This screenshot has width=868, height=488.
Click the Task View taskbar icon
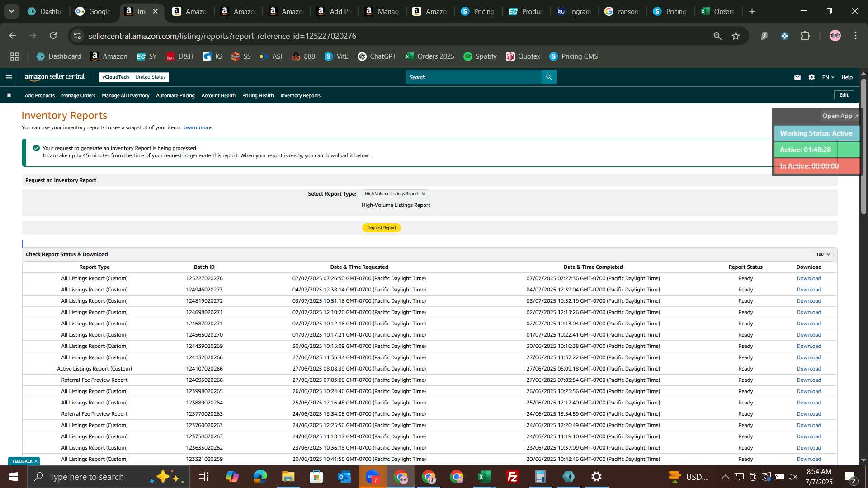(203, 477)
